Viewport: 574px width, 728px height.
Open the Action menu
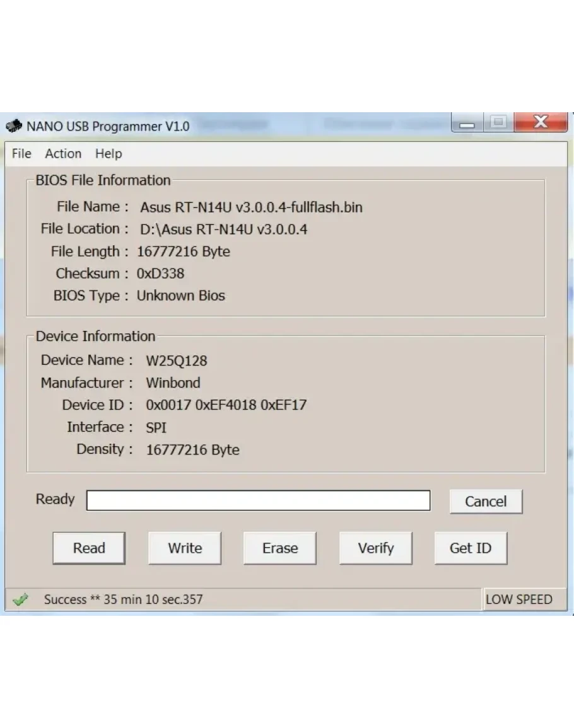tap(63, 154)
